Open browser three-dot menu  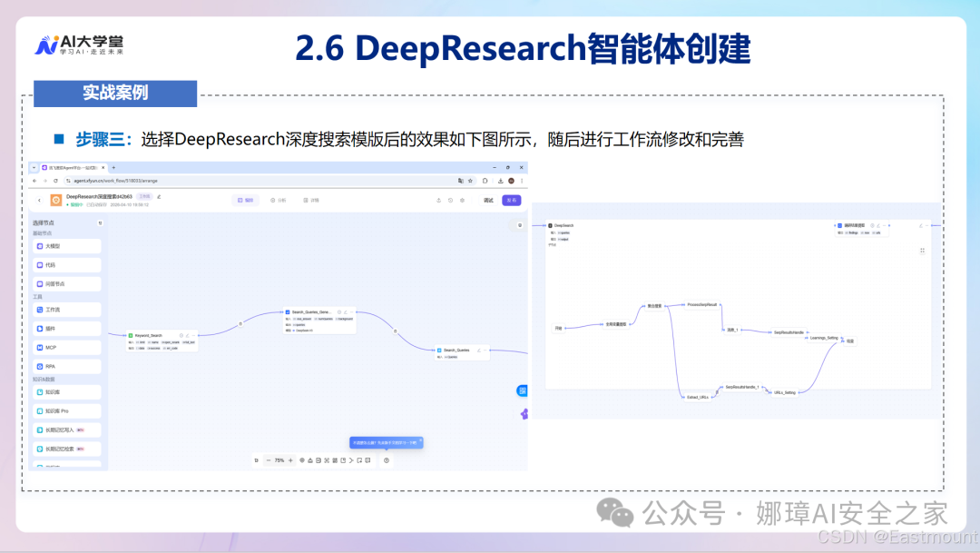point(522,181)
